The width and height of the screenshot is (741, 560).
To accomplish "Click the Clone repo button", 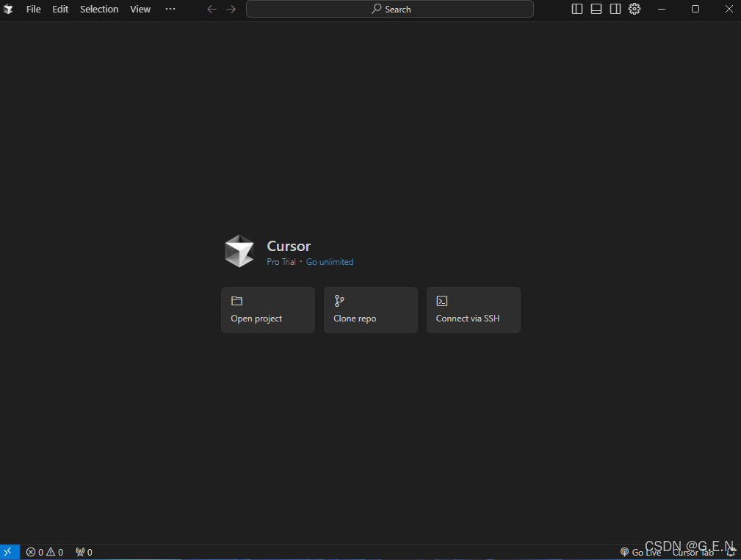I will (370, 310).
